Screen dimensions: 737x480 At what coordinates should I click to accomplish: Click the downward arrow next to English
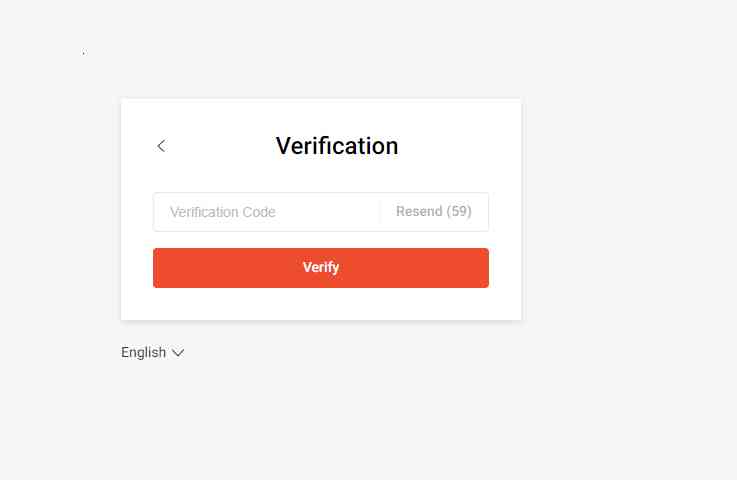(x=178, y=353)
